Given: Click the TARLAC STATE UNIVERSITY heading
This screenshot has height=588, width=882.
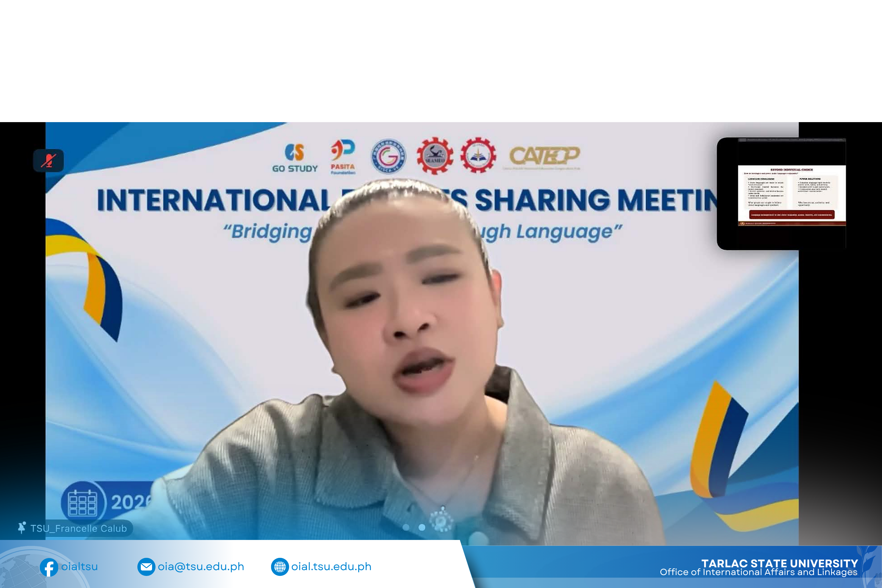Looking at the screenshot, I should point(780,564).
